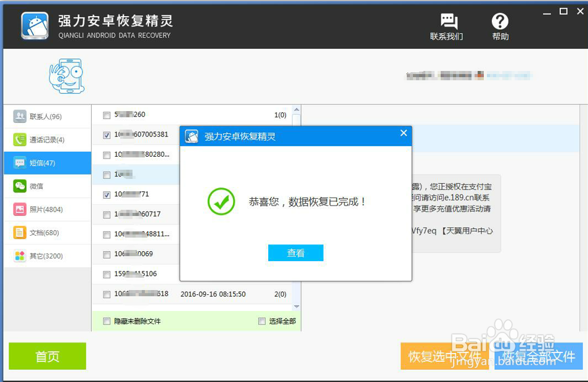
Task: Check the box for number 15981415106
Action: pyautogui.click(x=107, y=274)
